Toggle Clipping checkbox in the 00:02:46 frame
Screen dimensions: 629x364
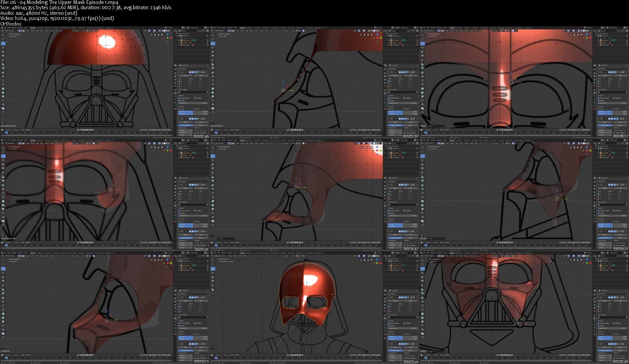(x=195, y=98)
